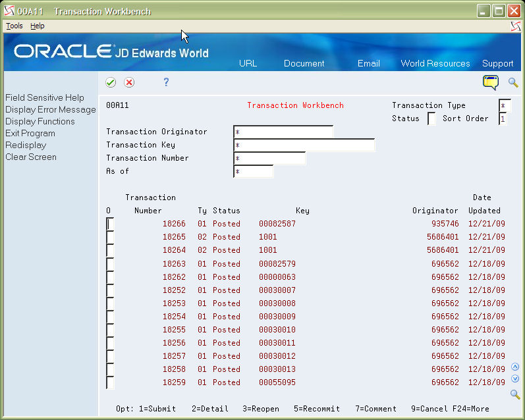The height and width of the screenshot is (420, 525).
Task: Click the green checkmark OK icon
Action: (x=111, y=82)
